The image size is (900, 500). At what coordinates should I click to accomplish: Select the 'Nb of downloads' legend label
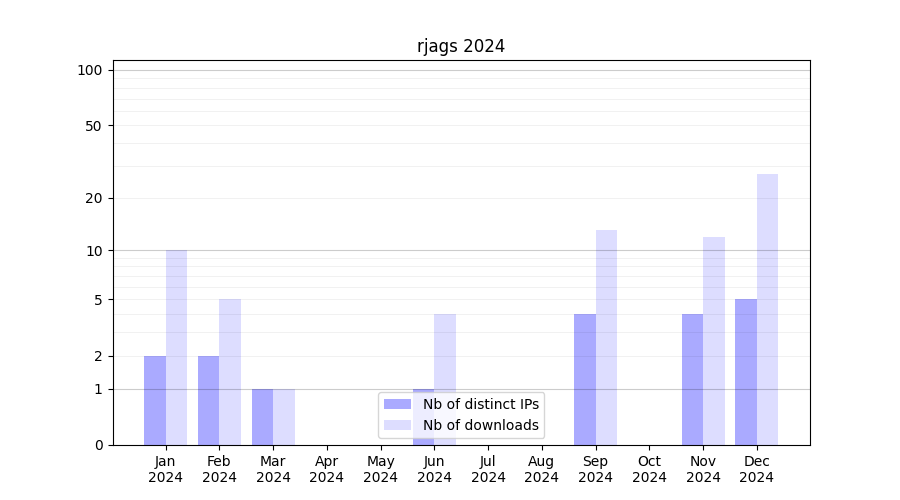(481, 425)
